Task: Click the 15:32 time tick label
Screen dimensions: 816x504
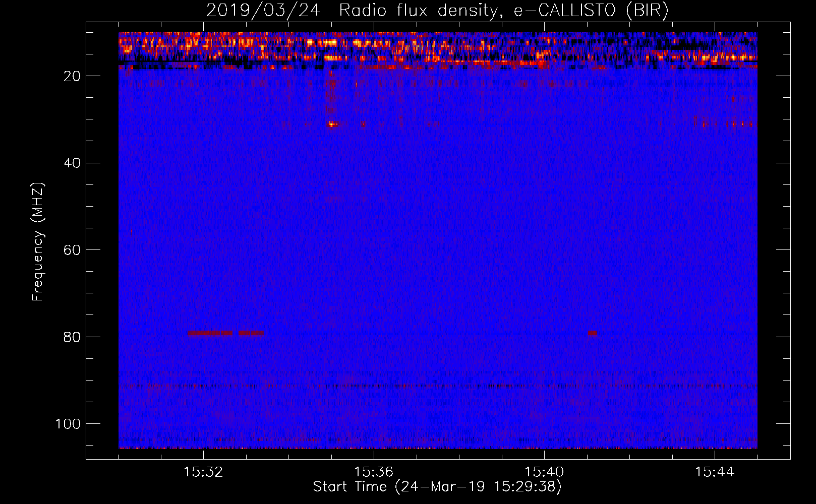Action: tap(203, 472)
